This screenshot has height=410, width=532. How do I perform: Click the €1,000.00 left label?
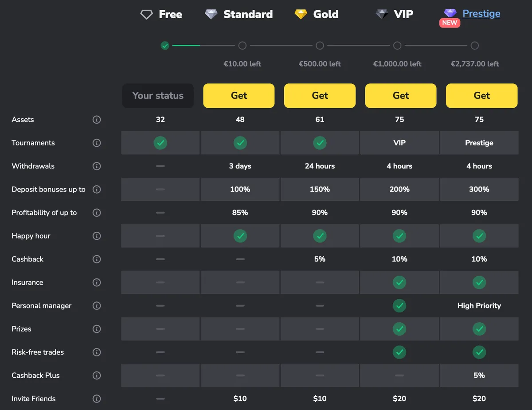(x=397, y=64)
